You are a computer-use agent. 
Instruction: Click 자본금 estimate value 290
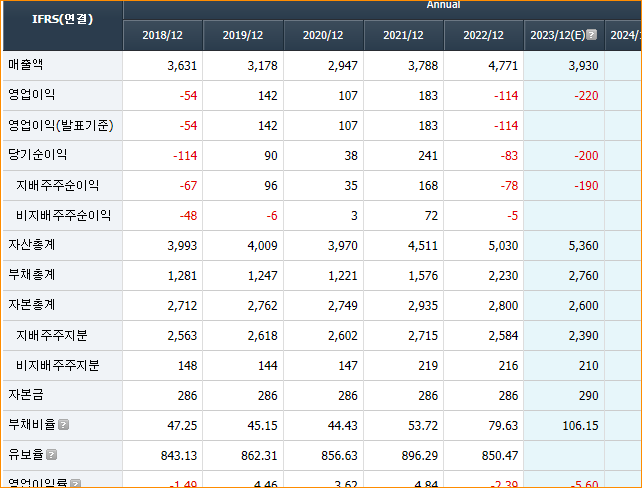point(588,396)
